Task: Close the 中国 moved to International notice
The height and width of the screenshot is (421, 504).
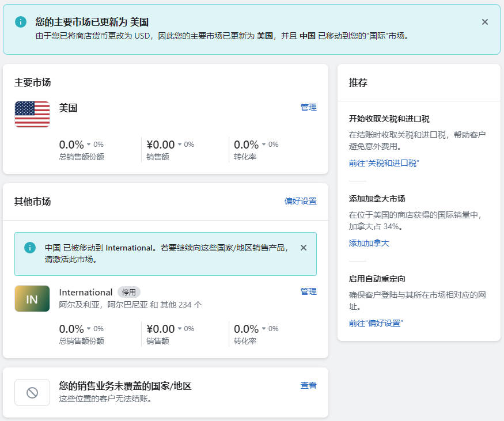Action: pos(303,248)
